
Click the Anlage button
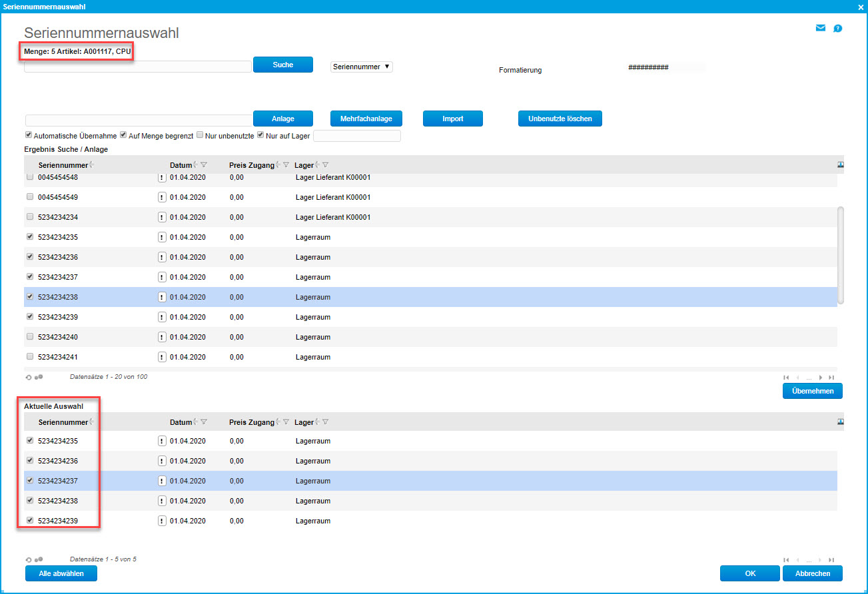pyautogui.click(x=283, y=119)
